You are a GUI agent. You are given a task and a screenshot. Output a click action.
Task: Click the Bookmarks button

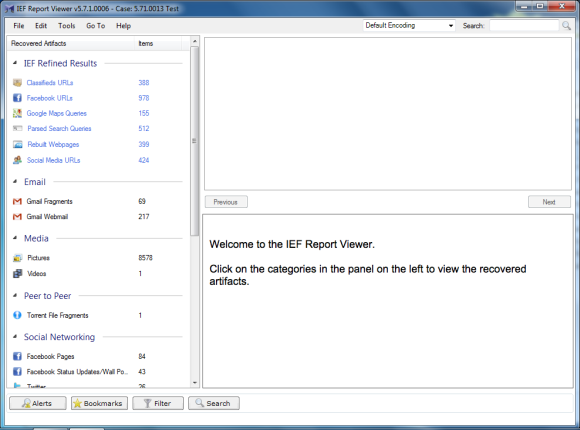pyautogui.click(x=99, y=403)
